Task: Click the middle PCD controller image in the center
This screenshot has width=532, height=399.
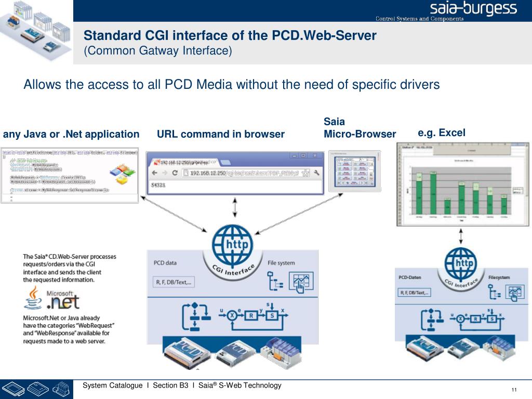Action: click(237, 353)
